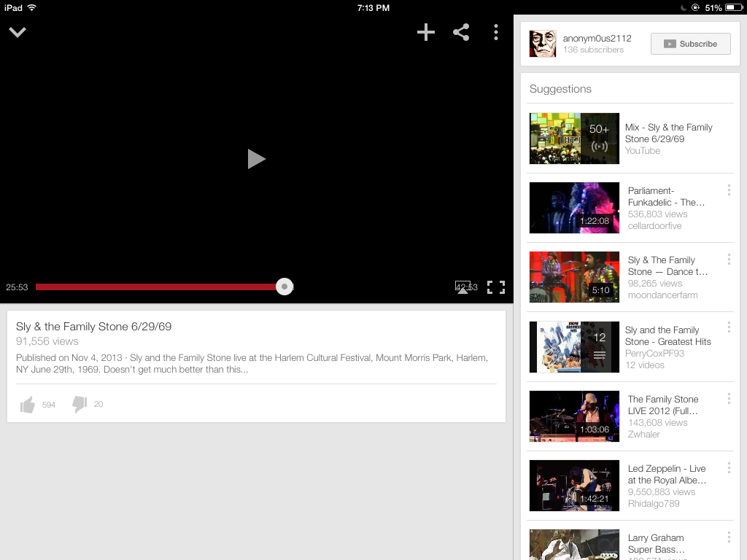Click the video progress scrubber handle
Viewport: 747px width, 560px height.
point(285,287)
